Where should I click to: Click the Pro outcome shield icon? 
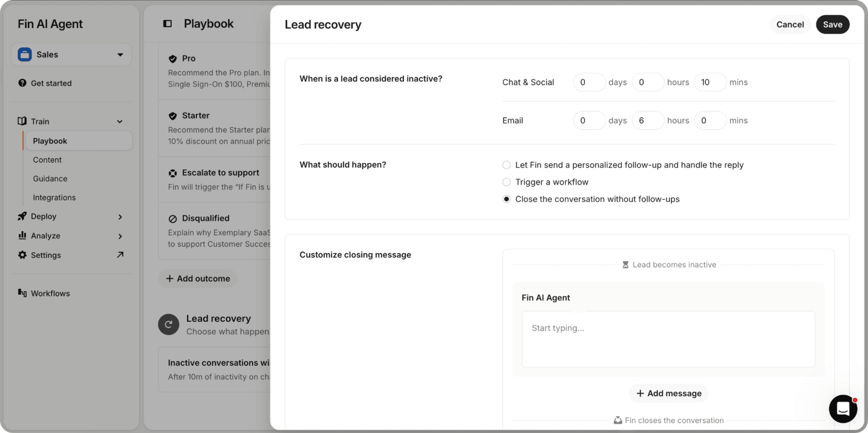[173, 59]
